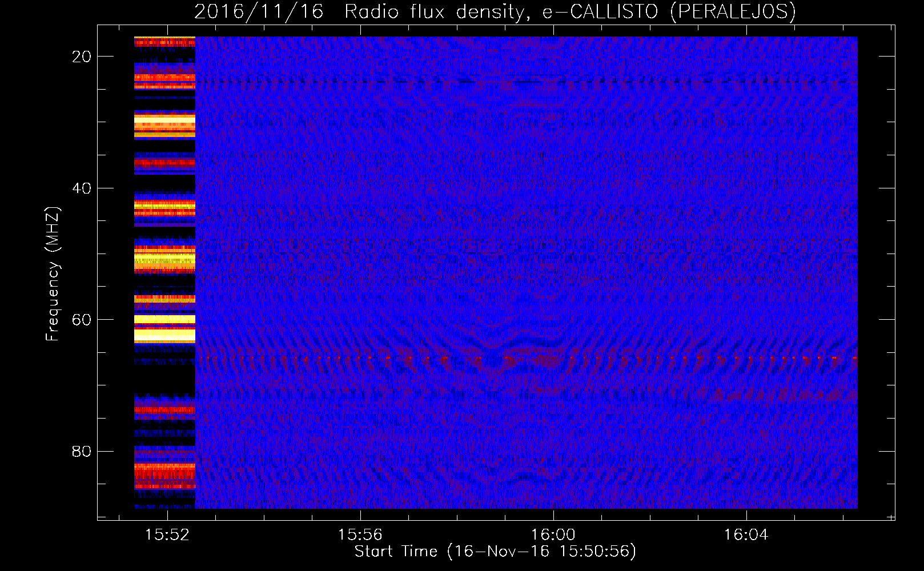Click the 16:00 time tick label
The width and height of the screenshot is (924, 571).
tap(553, 535)
